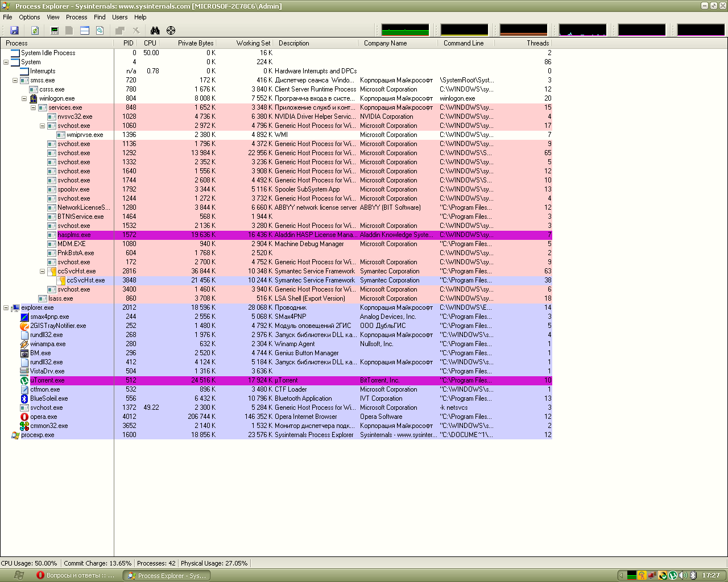Click the winampa.exe process icon
The image size is (728, 582).
(24, 344)
